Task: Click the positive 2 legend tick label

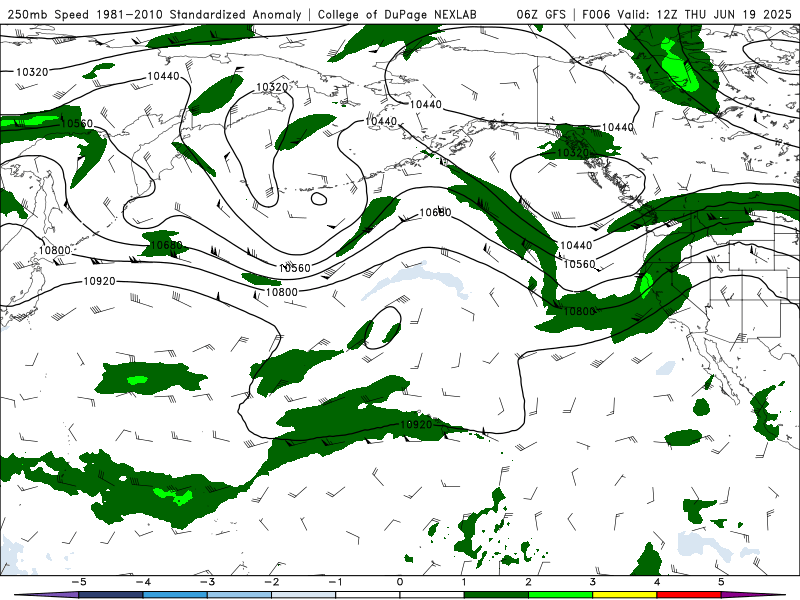Action: [x=528, y=582]
